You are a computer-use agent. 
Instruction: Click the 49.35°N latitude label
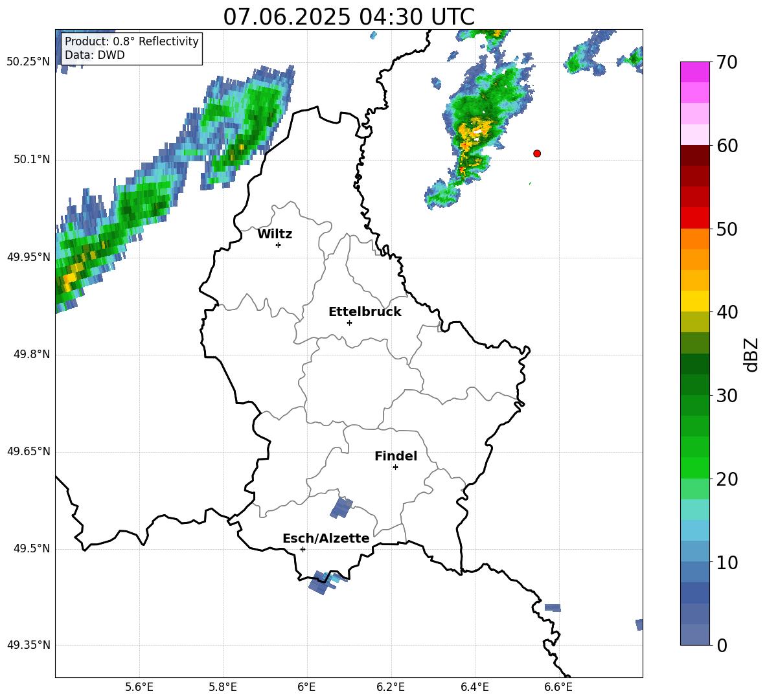(29, 645)
